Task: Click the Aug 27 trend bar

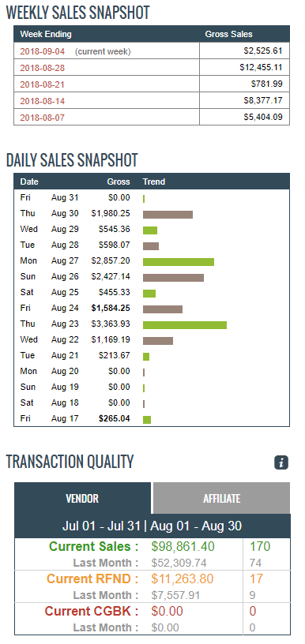Action: [x=179, y=262]
